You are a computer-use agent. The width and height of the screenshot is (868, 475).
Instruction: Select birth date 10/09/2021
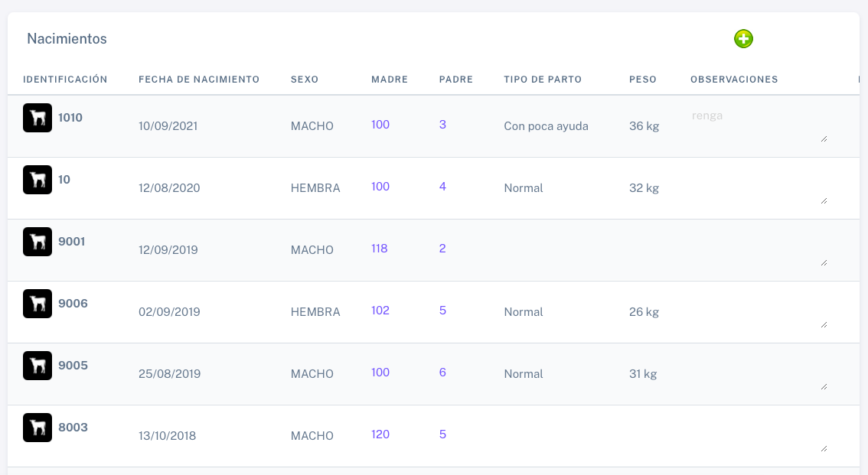coord(168,126)
